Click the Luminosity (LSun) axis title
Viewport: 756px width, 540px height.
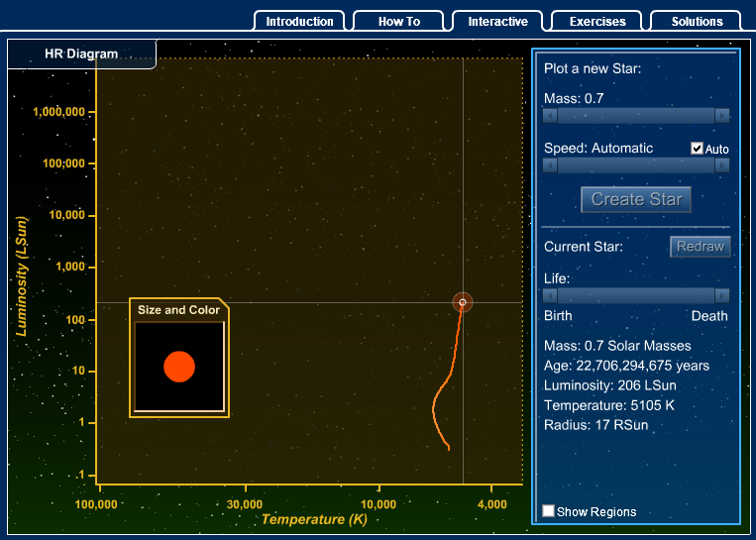[21, 276]
